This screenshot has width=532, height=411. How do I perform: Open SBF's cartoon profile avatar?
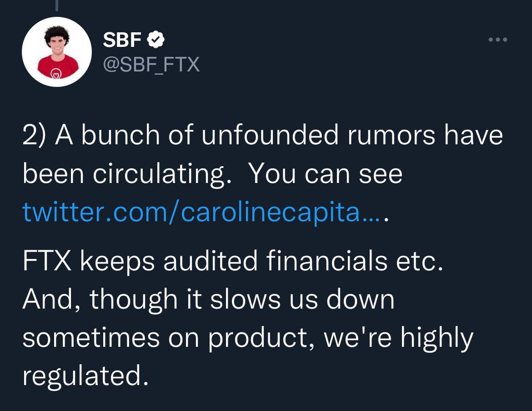56,52
